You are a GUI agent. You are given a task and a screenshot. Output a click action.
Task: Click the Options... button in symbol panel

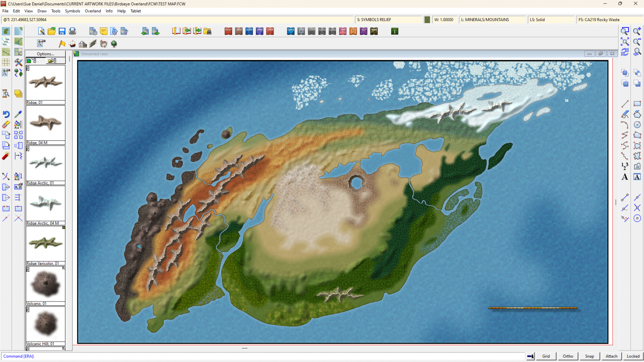[x=46, y=54]
